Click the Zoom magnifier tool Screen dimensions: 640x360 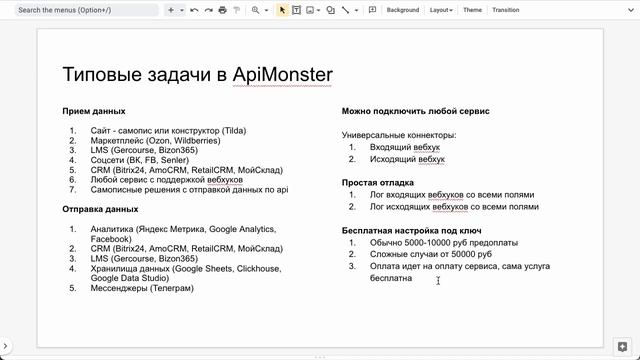click(x=256, y=10)
